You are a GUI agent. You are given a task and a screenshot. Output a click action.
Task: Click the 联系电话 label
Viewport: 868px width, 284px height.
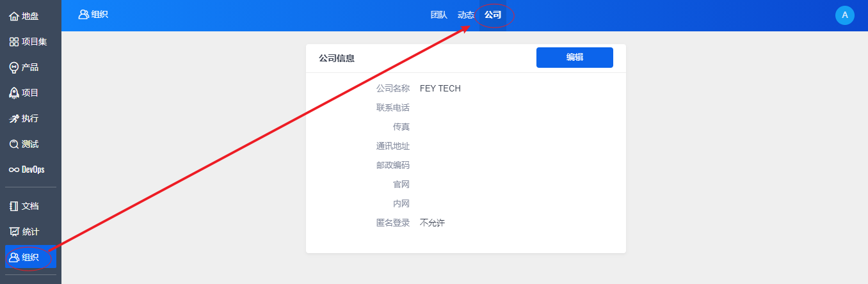pyautogui.click(x=393, y=107)
